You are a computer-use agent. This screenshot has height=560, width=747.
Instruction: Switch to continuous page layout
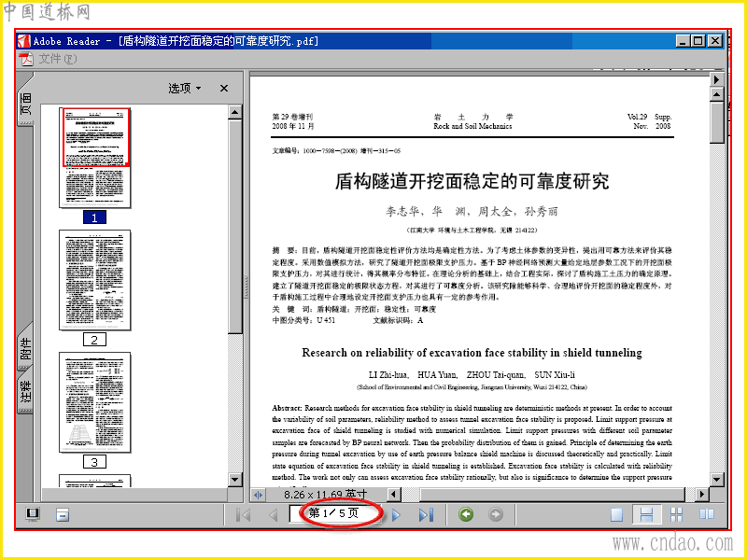click(646, 515)
